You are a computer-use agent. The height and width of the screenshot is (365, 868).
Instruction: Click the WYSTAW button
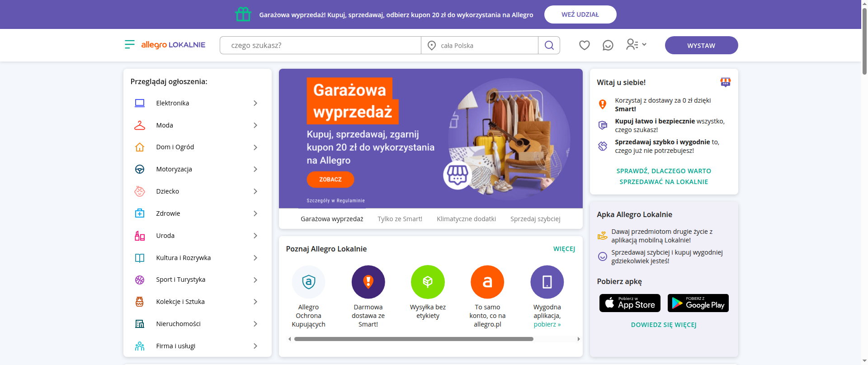tap(701, 45)
